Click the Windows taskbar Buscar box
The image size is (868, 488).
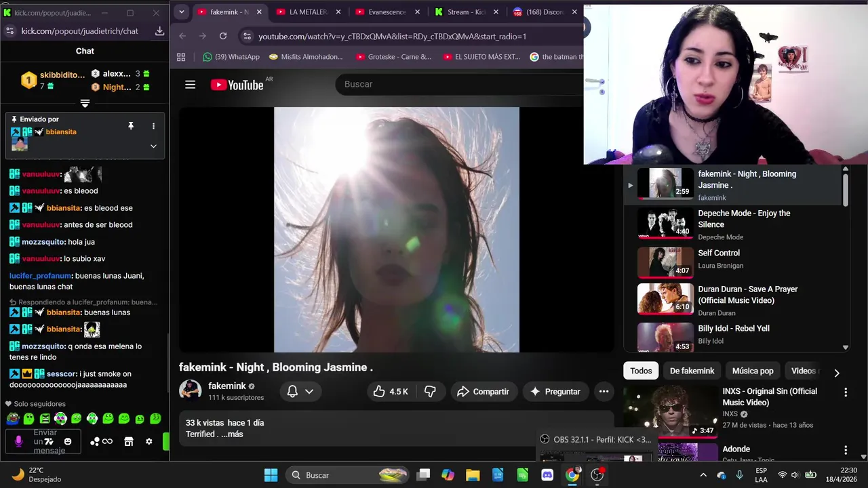[x=349, y=475]
